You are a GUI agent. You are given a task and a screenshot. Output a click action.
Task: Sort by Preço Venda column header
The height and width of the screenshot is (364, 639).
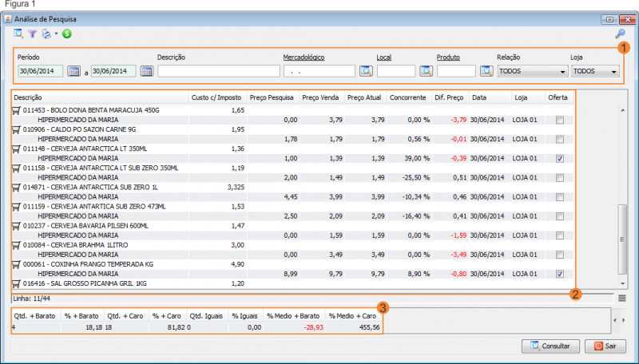319,97
